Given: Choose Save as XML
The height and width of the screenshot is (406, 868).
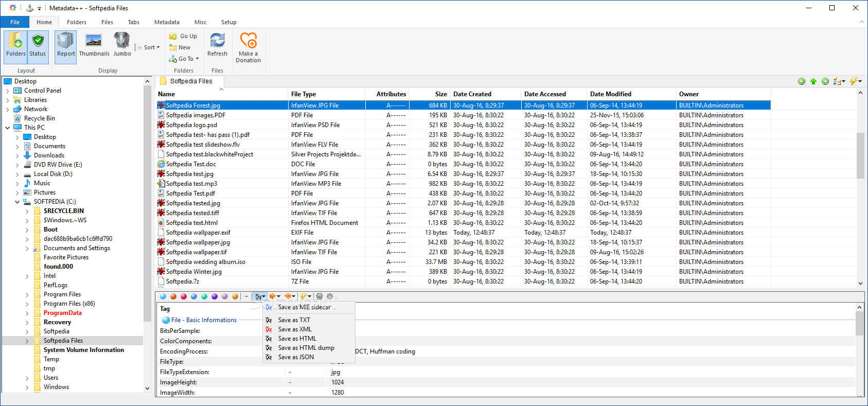Looking at the screenshot, I should coord(309,329).
